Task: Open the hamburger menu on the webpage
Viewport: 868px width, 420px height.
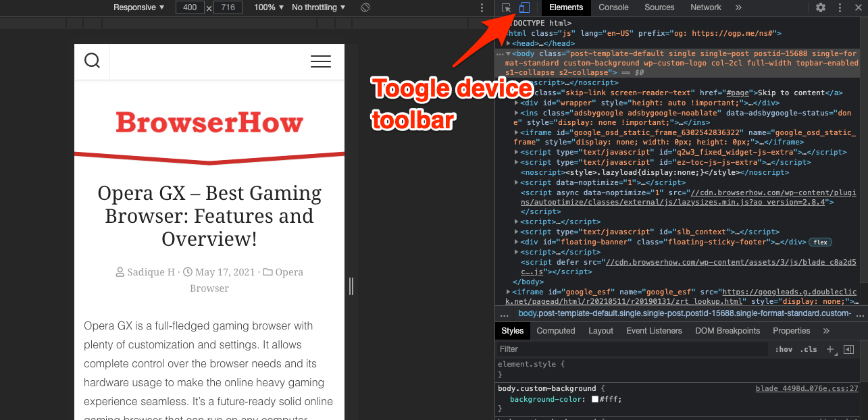Action: 320,61
